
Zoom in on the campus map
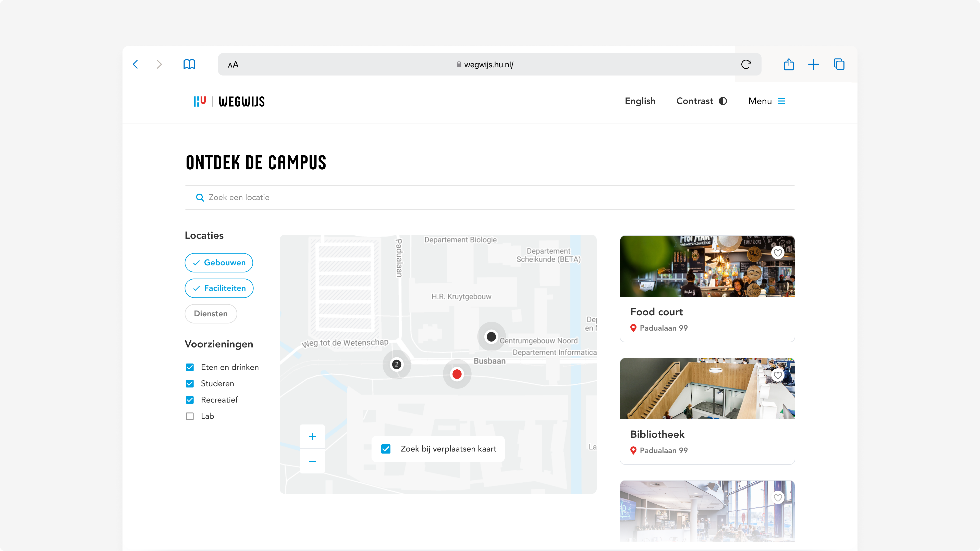(x=312, y=436)
